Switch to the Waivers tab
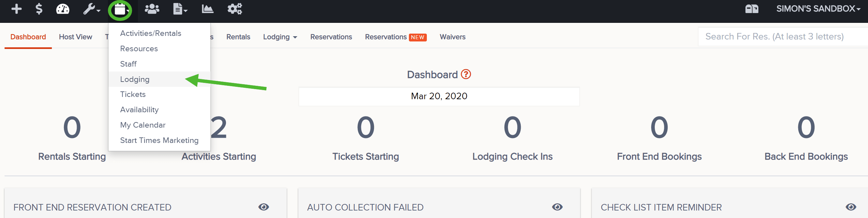Screen dimensions: 868x218 click(x=453, y=37)
